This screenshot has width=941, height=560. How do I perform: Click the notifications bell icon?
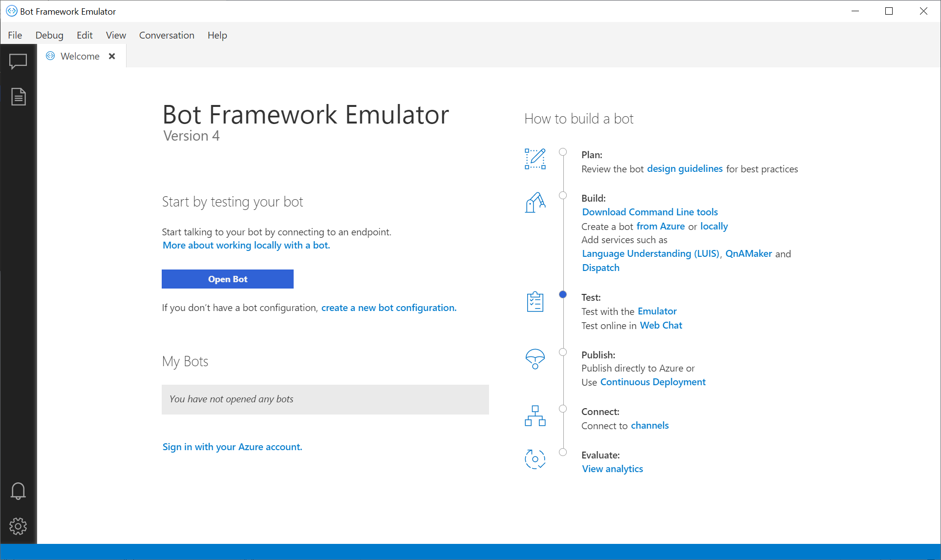pos(18,491)
